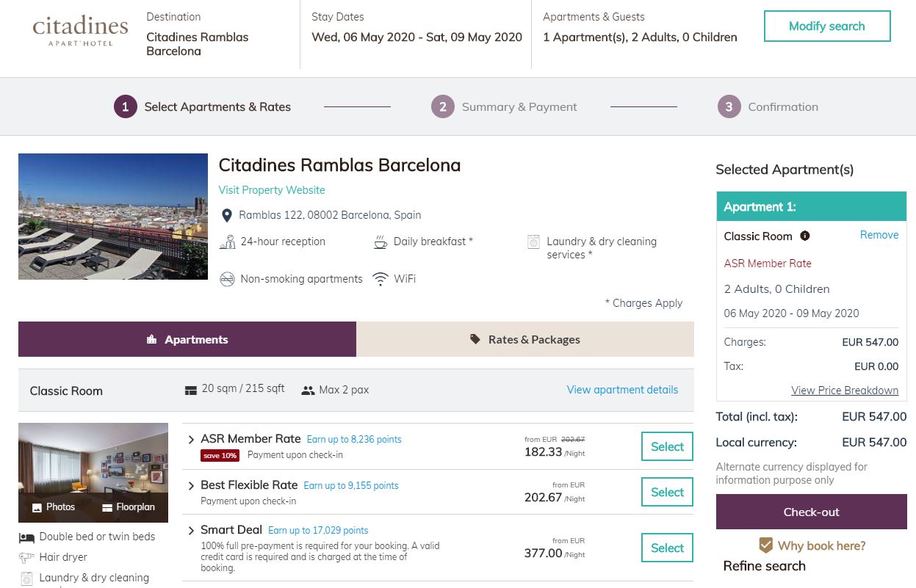Click the step 2 circle
The image size is (916, 588).
(443, 106)
